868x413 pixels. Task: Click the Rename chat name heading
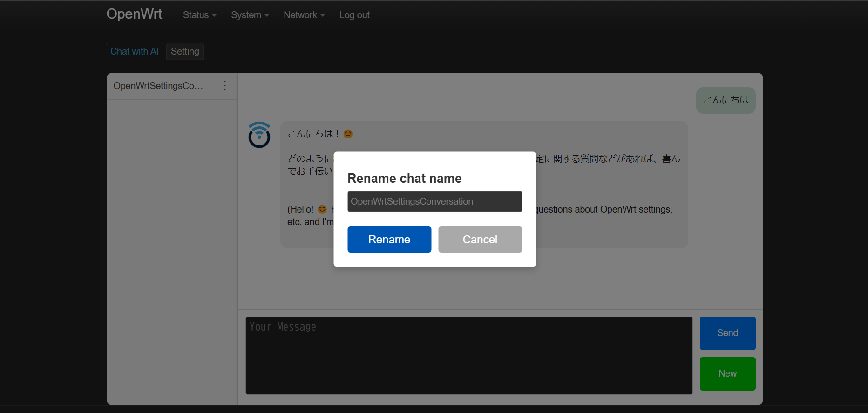[405, 178]
